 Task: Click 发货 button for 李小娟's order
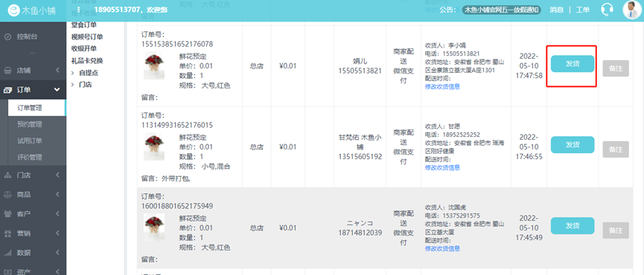(x=572, y=64)
